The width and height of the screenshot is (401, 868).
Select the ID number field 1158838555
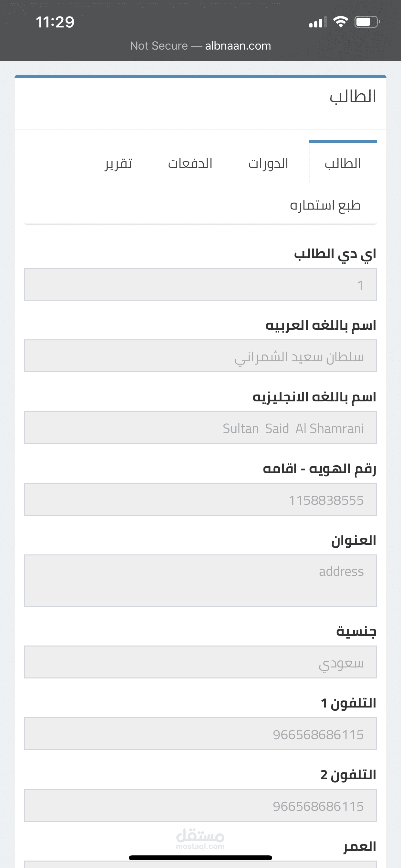click(x=200, y=499)
